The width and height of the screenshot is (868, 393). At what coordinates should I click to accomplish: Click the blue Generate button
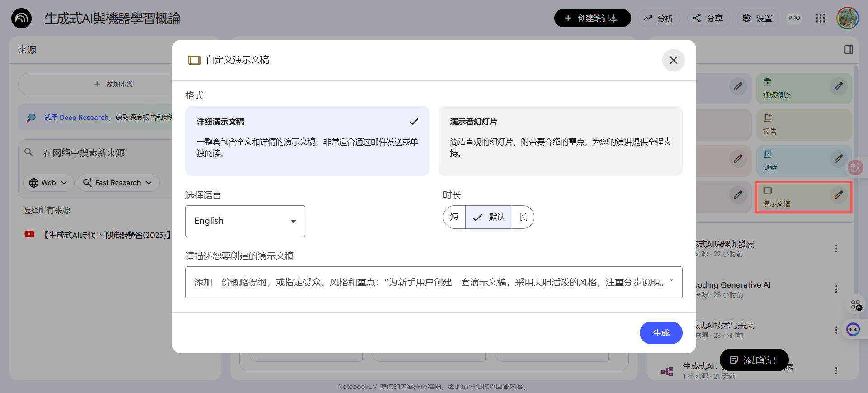pyautogui.click(x=661, y=333)
